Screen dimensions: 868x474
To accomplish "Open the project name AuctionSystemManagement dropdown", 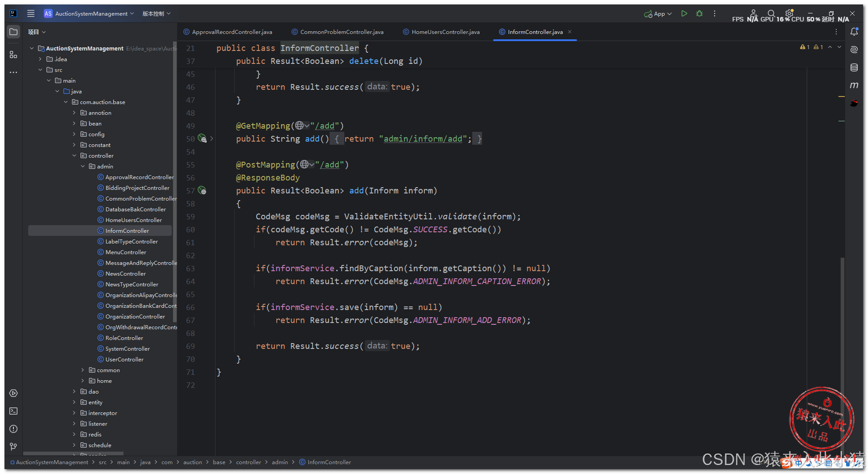I will tap(89, 13).
